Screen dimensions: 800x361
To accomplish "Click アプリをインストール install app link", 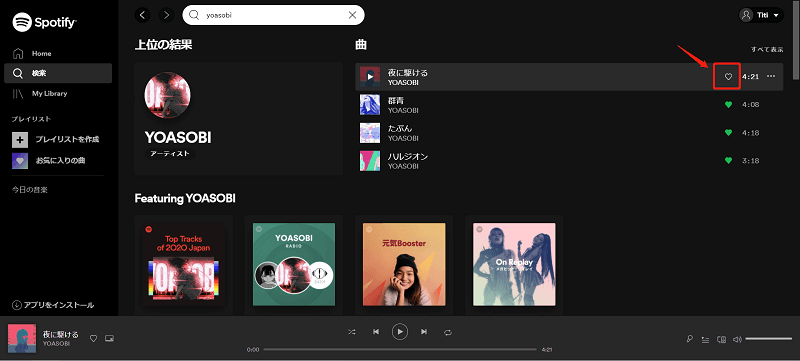I will click(59, 305).
